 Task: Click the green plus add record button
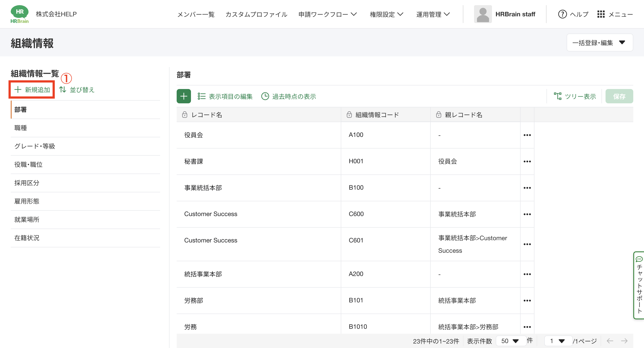(184, 96)
